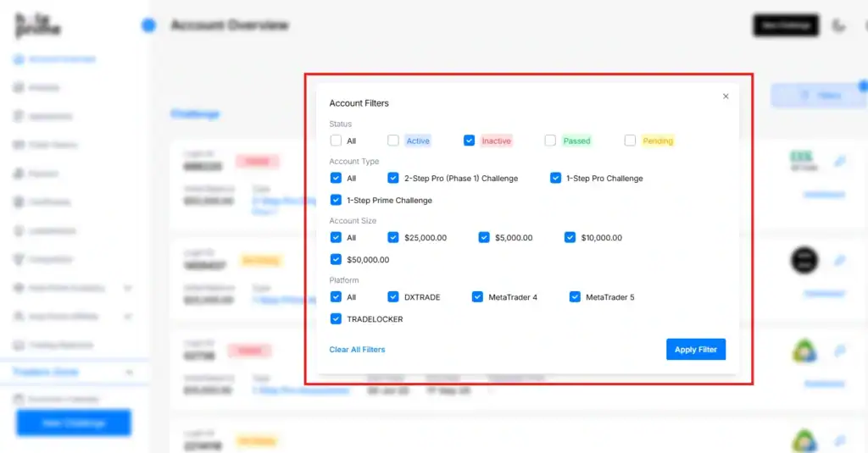This screenshot has height=453, width=868.
Task: Deselect the $50,000.00 account size
Action: (337, 260)
